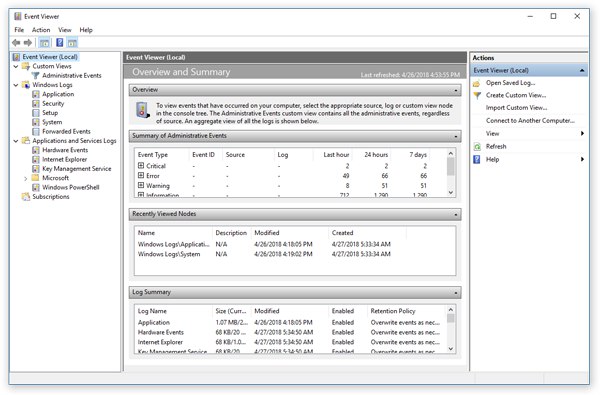Click the Create Custom View funnel icon
The height and width of the screenshot is (395, 600).
pyautogui.click(x=477, y=95)
